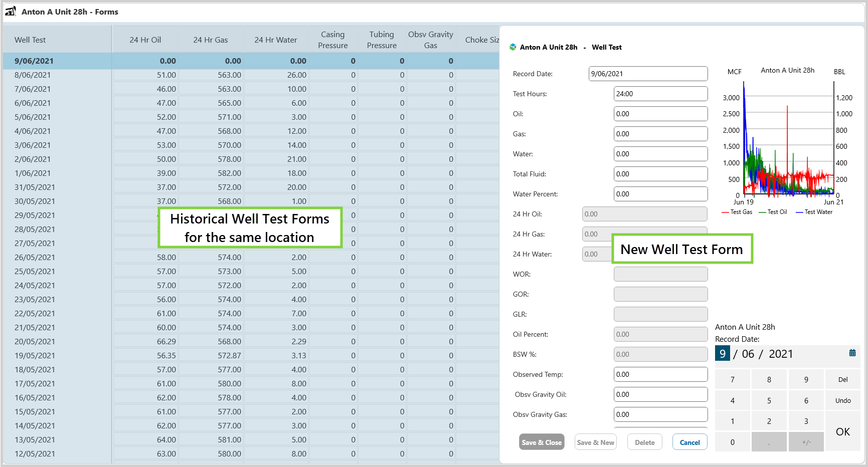
Task: Click the Save & Close button
Action: point(541,442)
